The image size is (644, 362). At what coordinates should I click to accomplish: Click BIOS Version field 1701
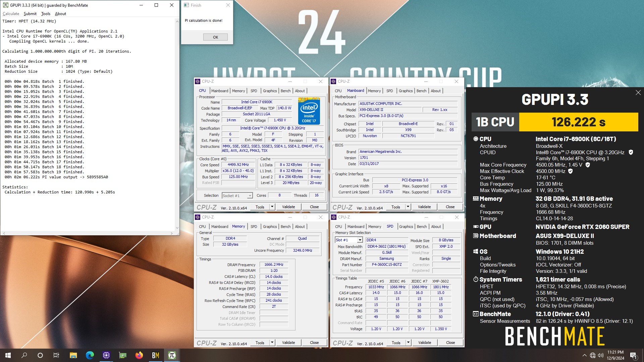408,158
